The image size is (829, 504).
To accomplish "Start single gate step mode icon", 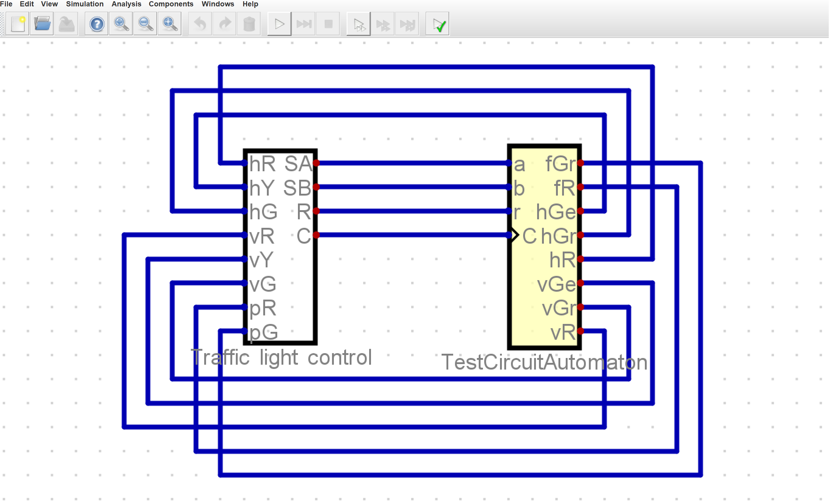I will click(x=359, y=24).
